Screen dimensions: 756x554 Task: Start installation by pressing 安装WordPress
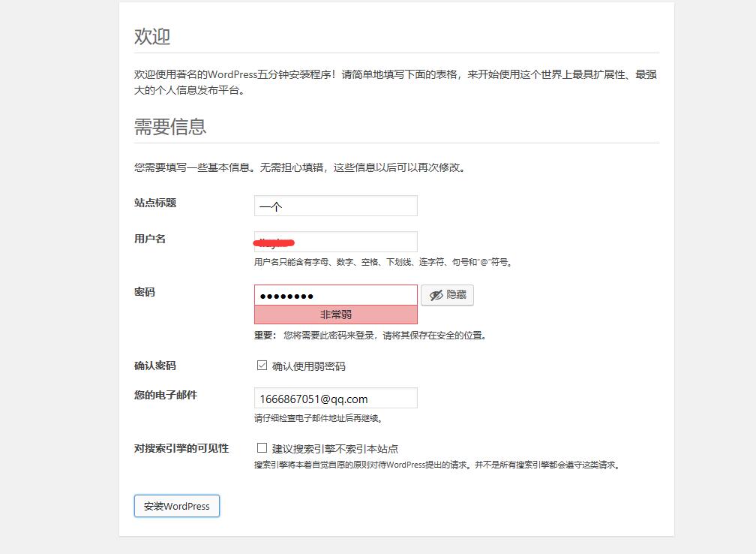[176, 506]
